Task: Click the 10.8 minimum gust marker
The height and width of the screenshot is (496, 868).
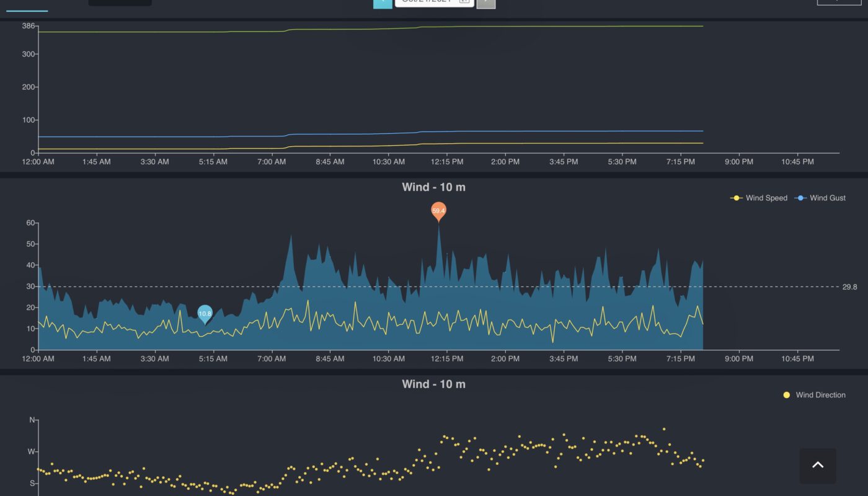Action: 205,314
